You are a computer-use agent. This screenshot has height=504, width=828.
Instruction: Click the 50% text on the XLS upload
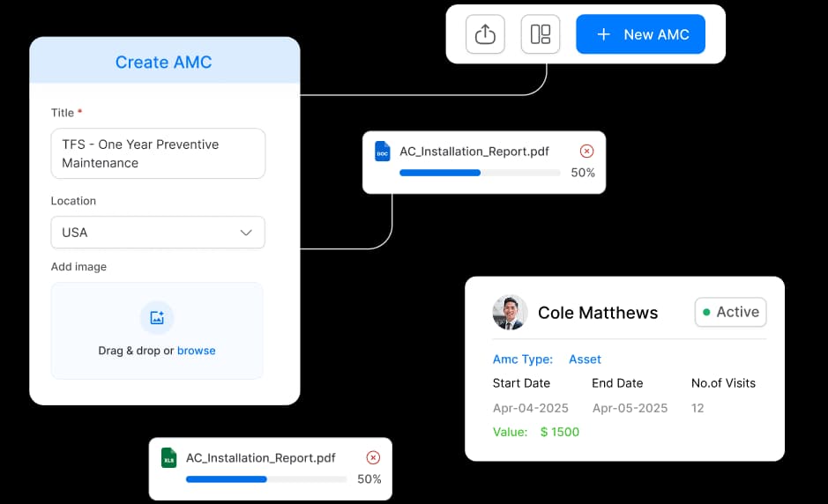click(x=369, y=479)
